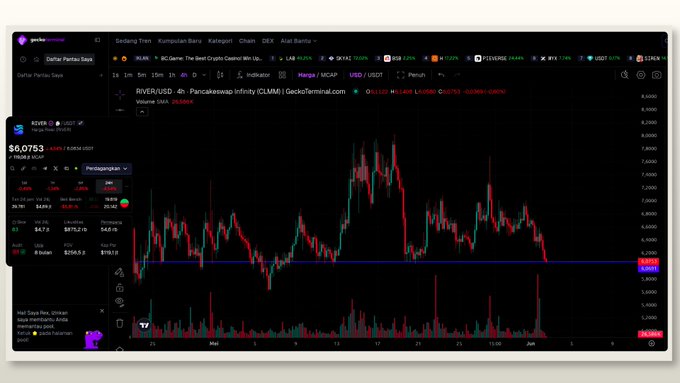The width and height of the screenshot is (680, 383).
Task: Open the SIREN trending token link
Action: tap(651, 59)
